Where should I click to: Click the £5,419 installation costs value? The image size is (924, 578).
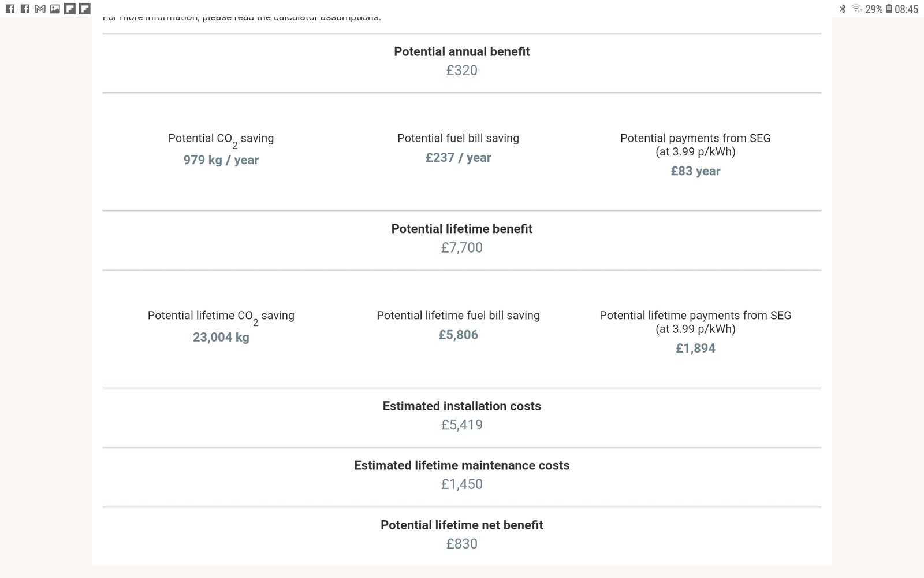pos(462,425)
